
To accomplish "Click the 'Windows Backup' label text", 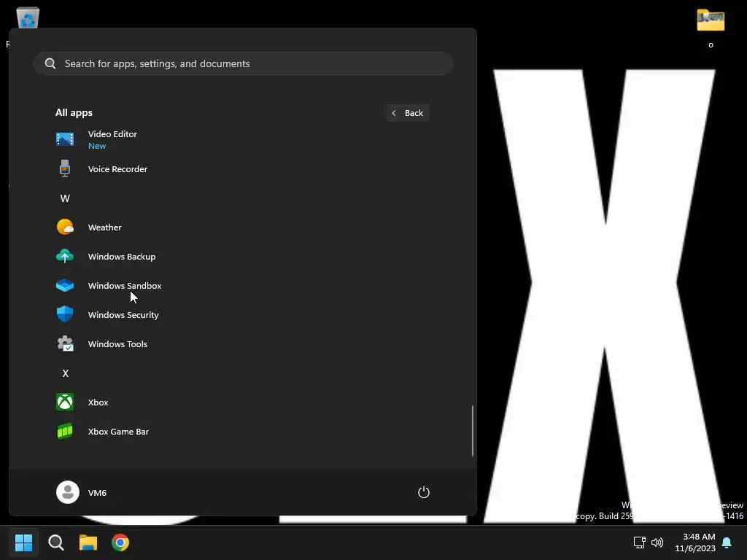I will coord(122,256).
